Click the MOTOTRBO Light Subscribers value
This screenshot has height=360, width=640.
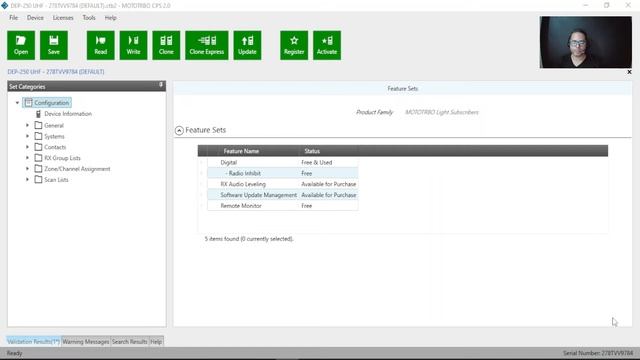click(442, 112)
